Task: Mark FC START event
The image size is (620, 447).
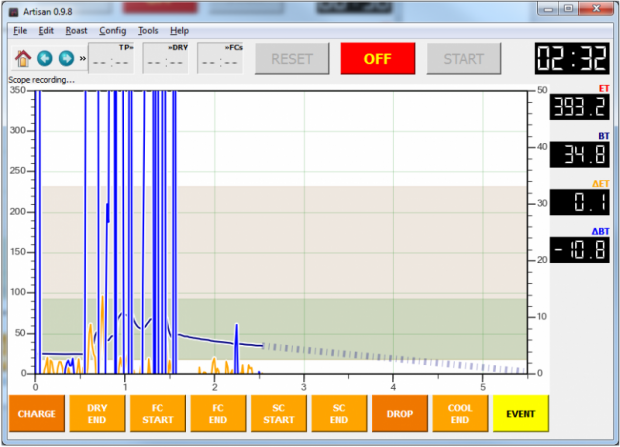Action: pyautogui.click(x=158, y=414)
